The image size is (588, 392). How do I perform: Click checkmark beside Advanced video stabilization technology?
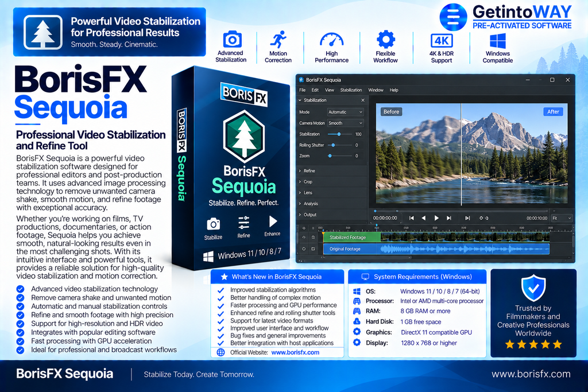pos(20,289)
